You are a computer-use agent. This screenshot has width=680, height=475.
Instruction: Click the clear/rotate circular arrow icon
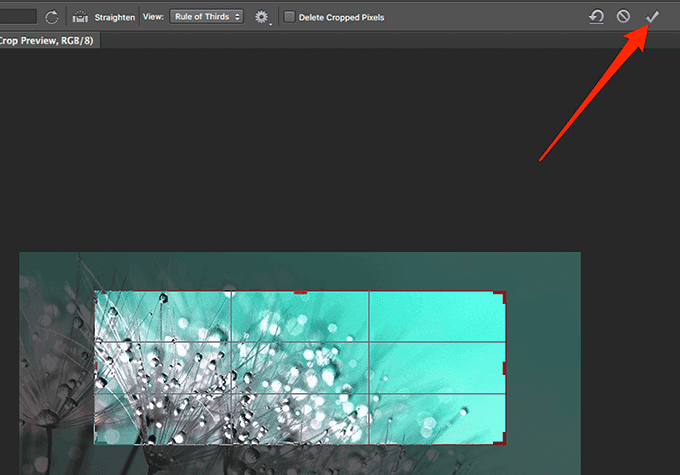(52, 17)
